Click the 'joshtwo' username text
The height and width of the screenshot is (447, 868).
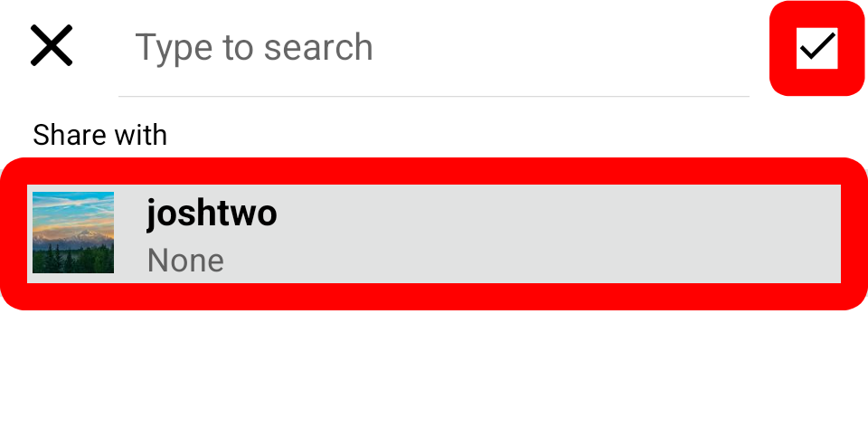click(212, 214)
